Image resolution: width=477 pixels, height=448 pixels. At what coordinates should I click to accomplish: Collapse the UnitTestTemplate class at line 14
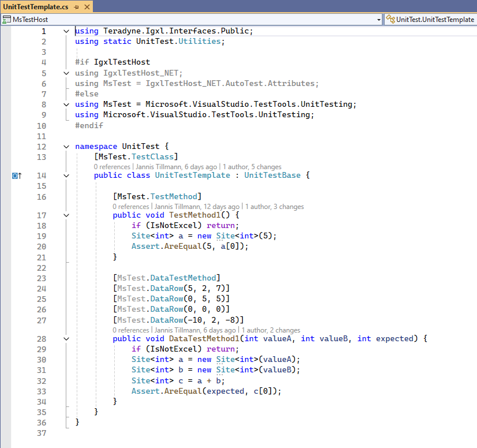click(66, 176)
